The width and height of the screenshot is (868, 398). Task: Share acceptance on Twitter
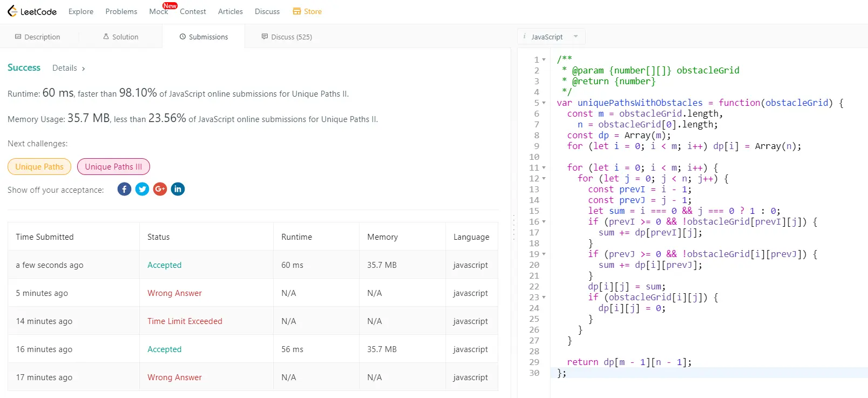point(142,189)
